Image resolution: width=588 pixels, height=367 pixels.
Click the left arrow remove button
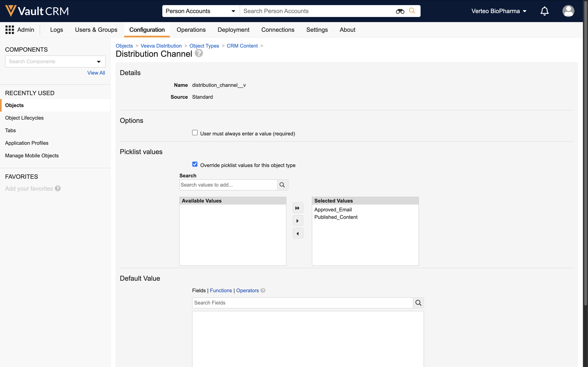coord(298,233)
